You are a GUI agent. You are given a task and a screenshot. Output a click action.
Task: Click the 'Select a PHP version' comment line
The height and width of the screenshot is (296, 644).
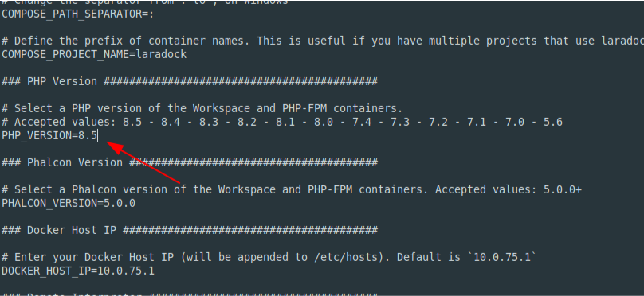(x=202, y=109)
